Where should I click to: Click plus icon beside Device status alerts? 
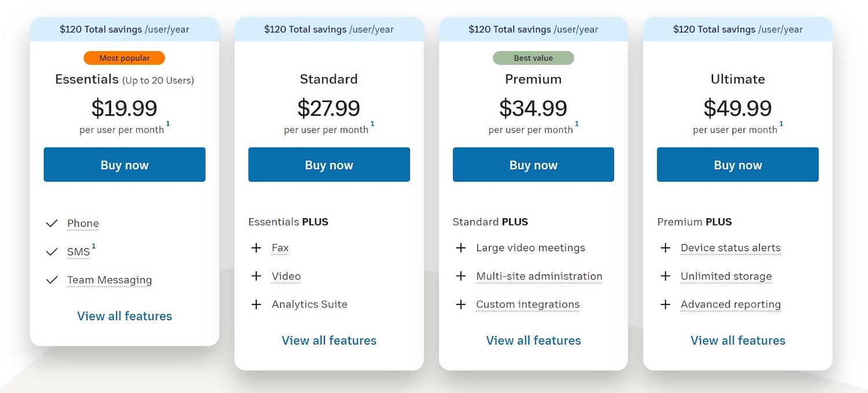(x=665, y=248)
